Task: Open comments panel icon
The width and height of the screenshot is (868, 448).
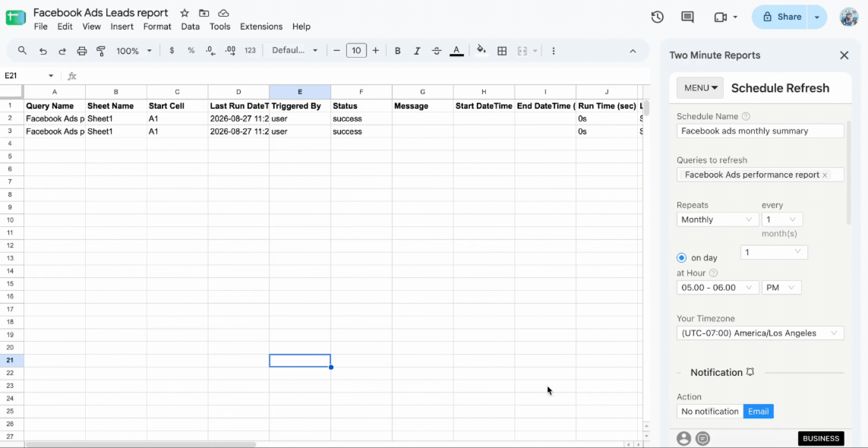Action: (x=687, y=17)
